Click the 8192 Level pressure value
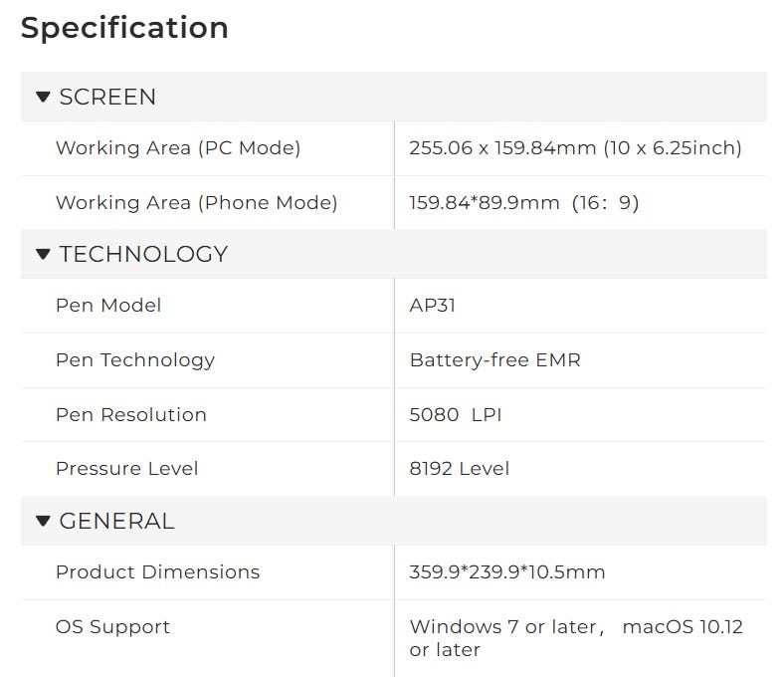 [459, 468]
